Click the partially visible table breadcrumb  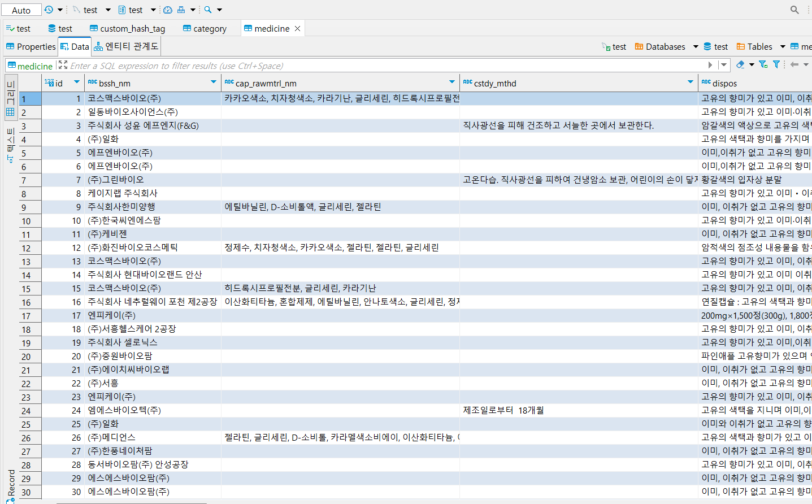point(801,47)
